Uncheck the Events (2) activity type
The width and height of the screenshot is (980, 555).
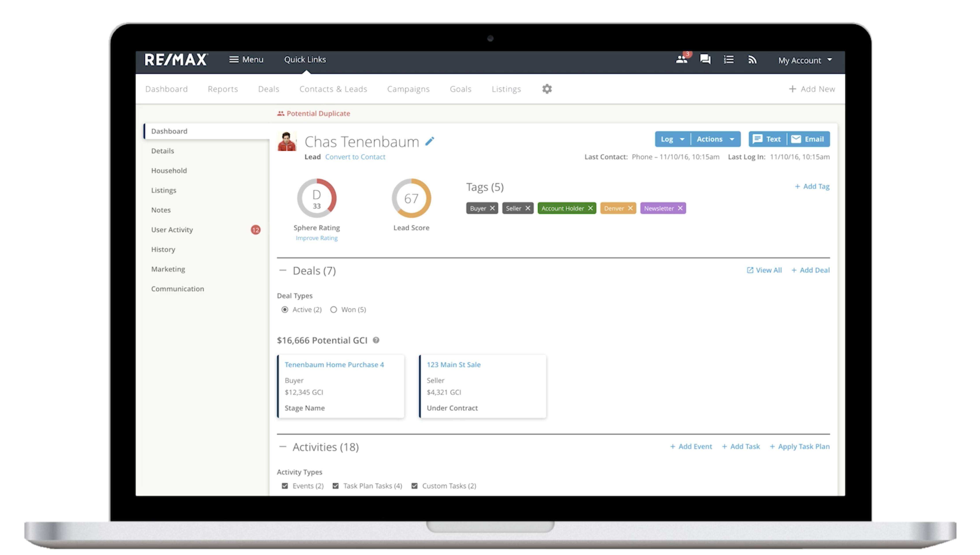(x=285, y=486)
